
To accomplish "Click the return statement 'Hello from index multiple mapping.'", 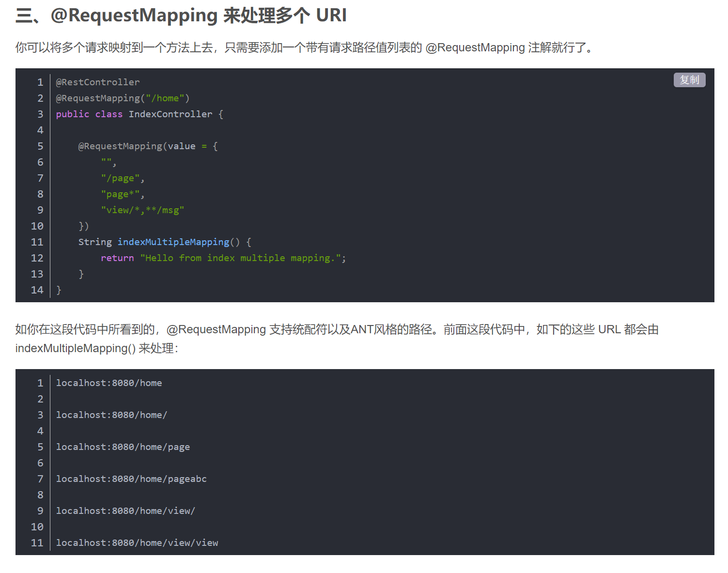I will tap(223, 258).
